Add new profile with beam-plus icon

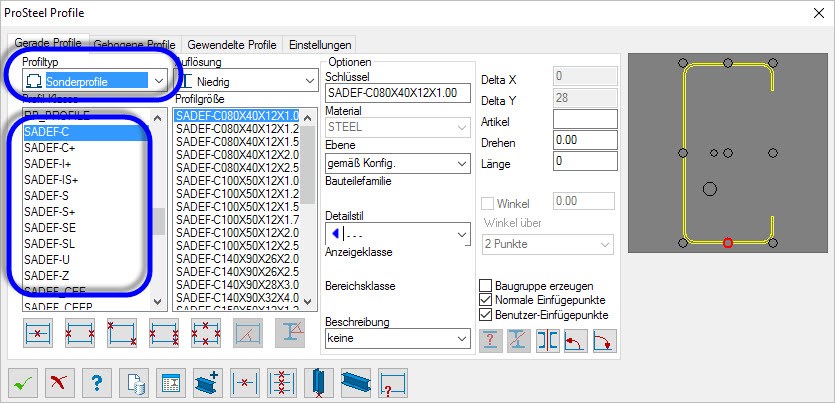click(208, 383)
